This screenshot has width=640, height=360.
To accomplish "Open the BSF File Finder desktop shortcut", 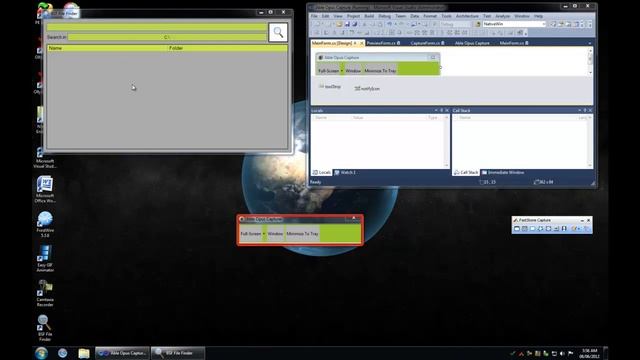I will click(x=44, y=328).
